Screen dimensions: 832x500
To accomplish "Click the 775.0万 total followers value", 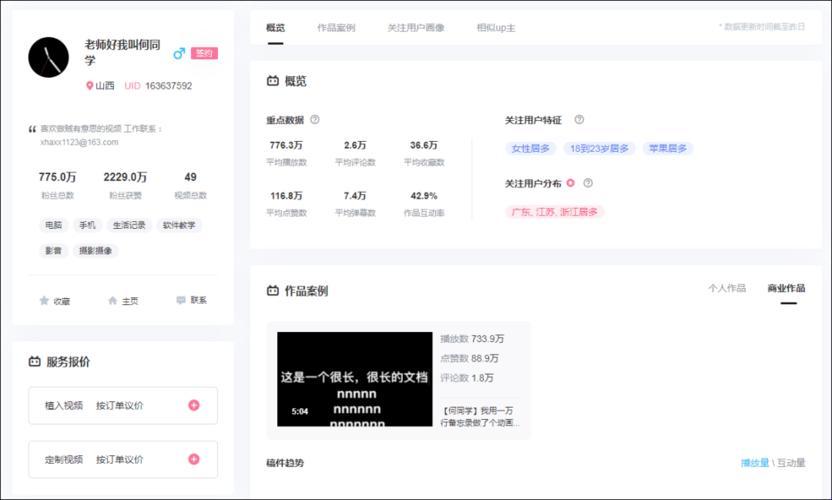I will pyautogui.click(x=57, y=177).
